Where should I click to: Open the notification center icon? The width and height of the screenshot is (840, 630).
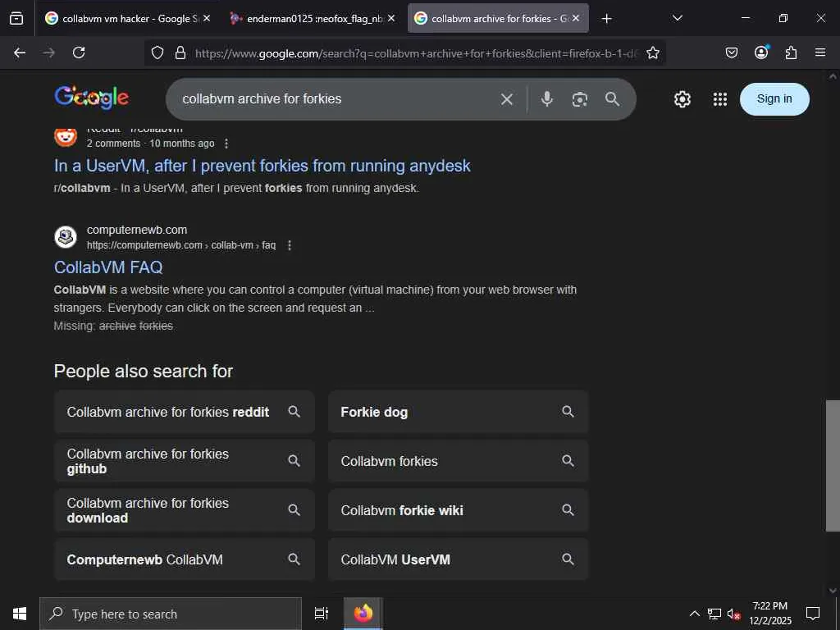(813, 614)
